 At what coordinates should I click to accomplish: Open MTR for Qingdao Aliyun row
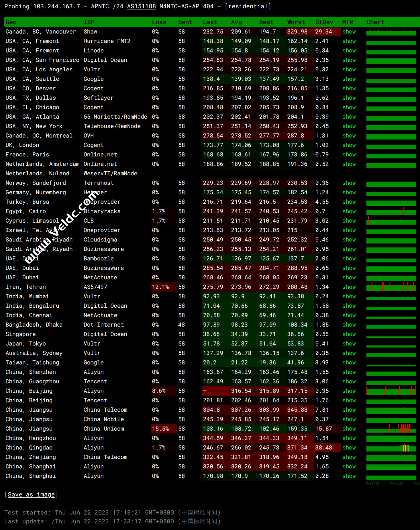pos(349,447)
